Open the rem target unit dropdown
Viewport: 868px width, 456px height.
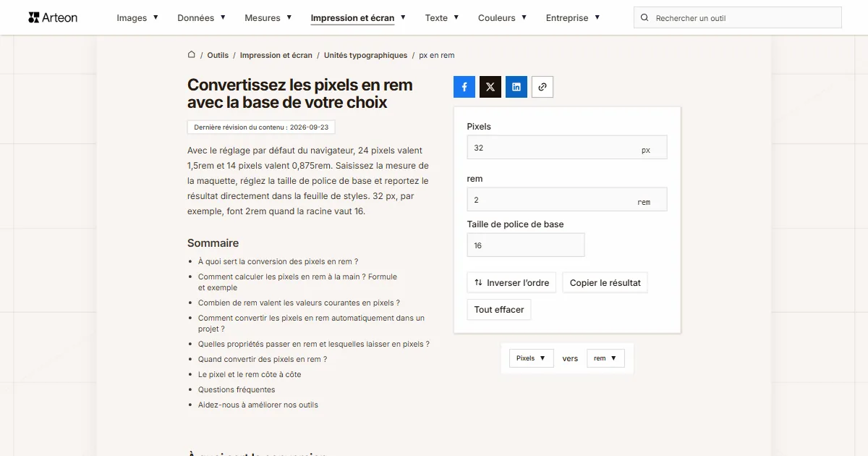[605, 358]
